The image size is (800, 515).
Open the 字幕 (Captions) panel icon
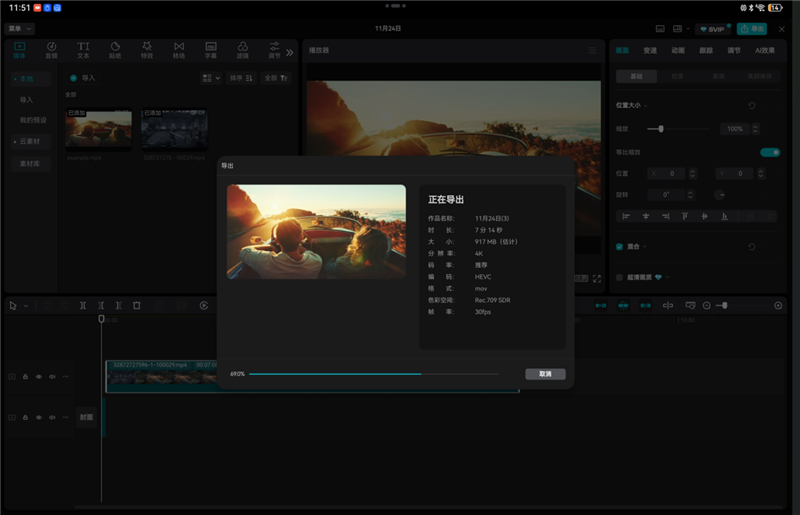point(211,48)
